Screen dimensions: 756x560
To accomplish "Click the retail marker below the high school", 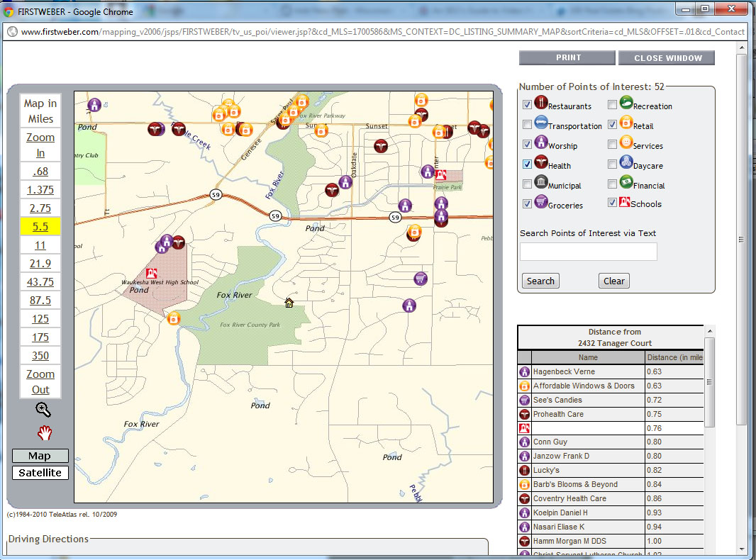I will [x=174, y=318].
